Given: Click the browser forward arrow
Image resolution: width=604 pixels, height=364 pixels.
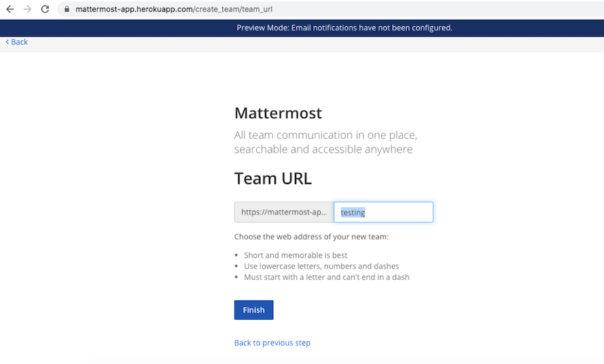Looking at the screenshot, I should (x=27, y=9).
